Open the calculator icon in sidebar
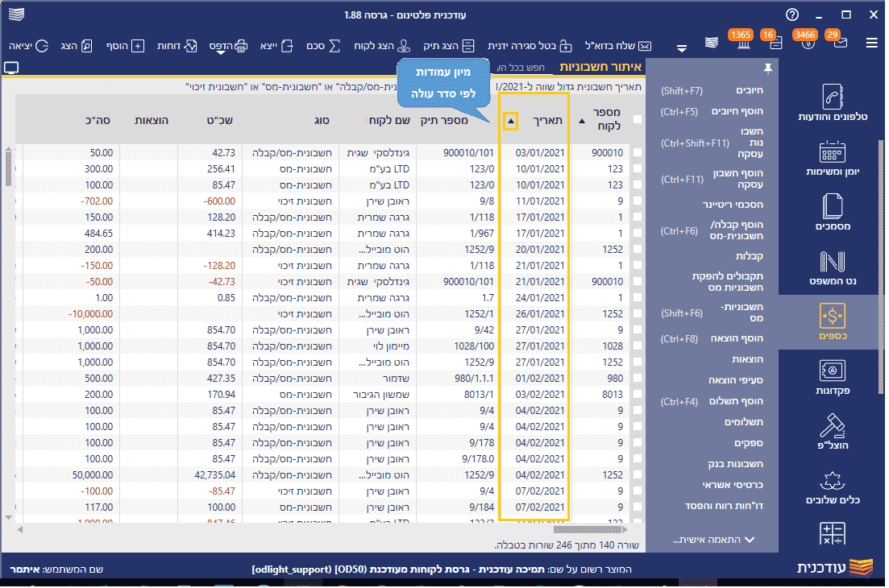 tap(833, 533)
